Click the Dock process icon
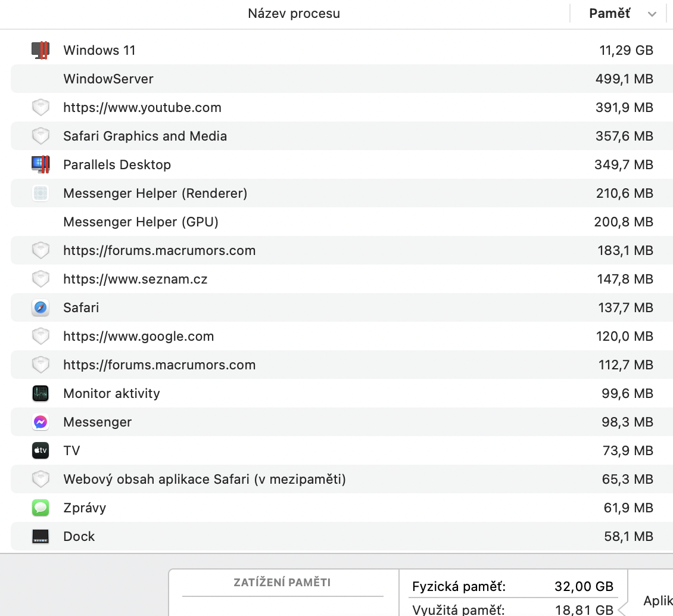The height and width of the screenshot is (616, 673). [40, 536]
